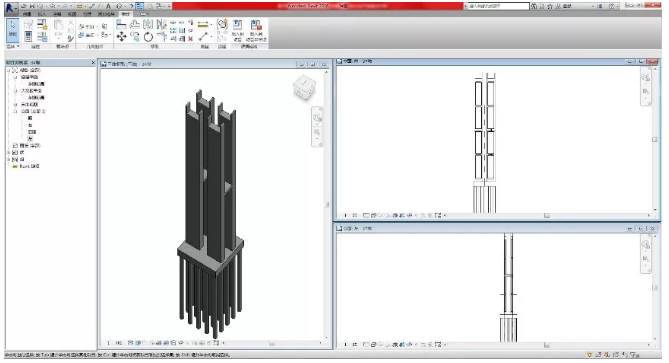669x363 pixels.
Task: Click the Copy tool icon next to Move
Action: (x=135, y=37)
